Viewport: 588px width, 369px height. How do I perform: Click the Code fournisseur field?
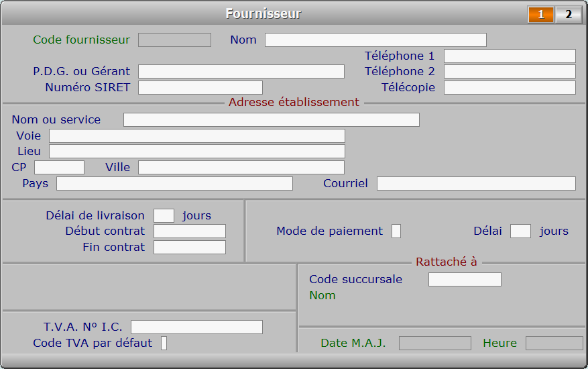click(x=174, y=40)
